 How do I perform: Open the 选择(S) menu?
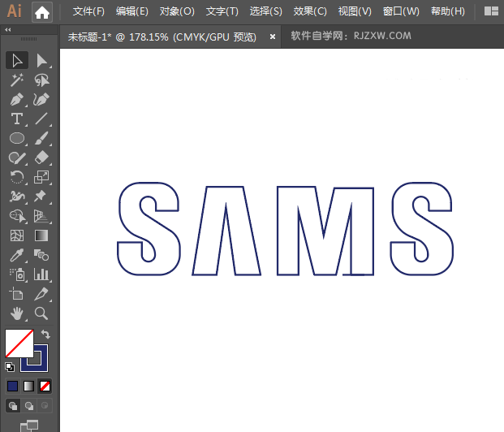pyautogui.click(x=266, y=11)
